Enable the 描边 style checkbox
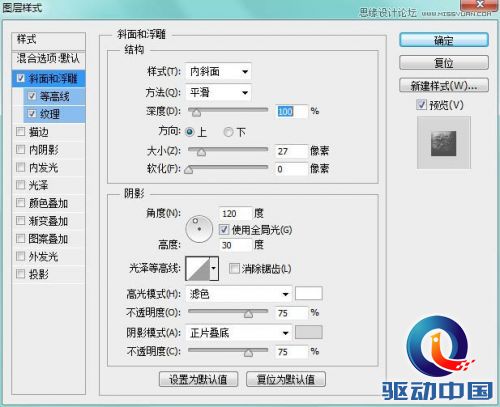500x407 pixels. (x=21, y=132)
